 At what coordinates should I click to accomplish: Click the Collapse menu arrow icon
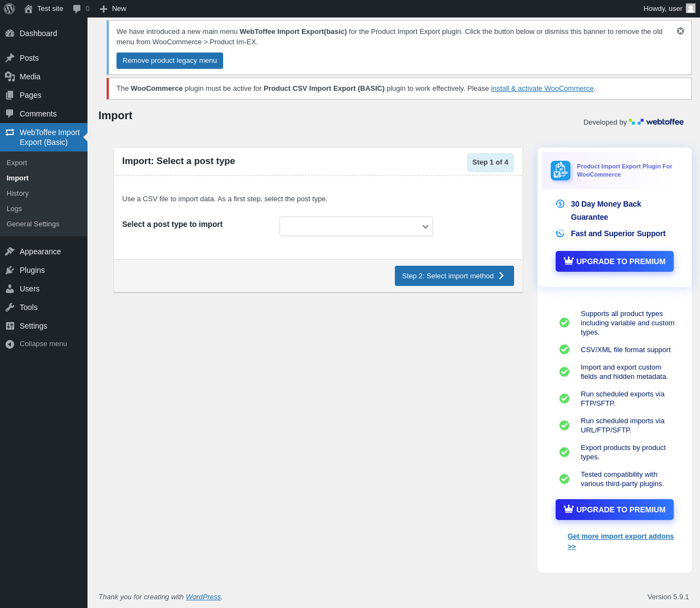(x=10, y=344)
